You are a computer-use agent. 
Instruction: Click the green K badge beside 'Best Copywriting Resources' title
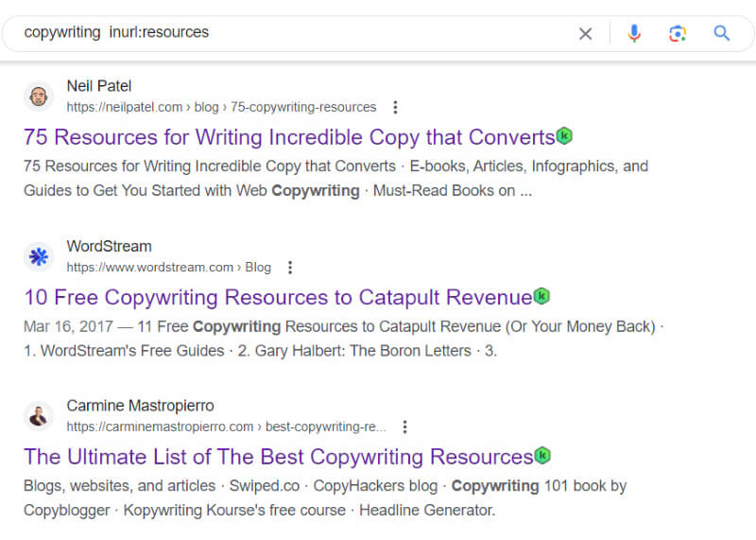coord(542,456)
